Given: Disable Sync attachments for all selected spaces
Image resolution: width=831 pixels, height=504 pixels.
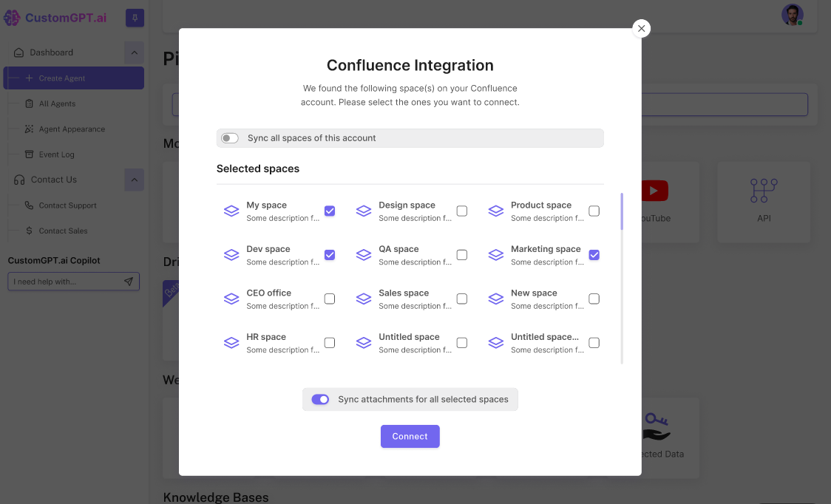Looking at the screenshot, I should tap(320, 399).
